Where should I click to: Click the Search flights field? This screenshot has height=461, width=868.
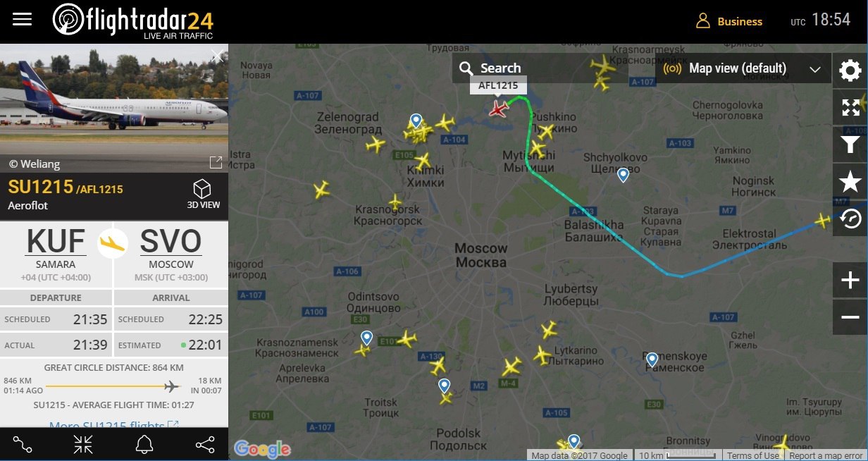click(540, 68)
